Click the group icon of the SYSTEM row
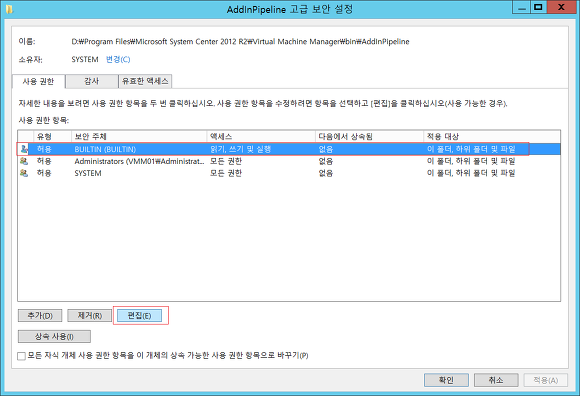 [x=24, y=173]
